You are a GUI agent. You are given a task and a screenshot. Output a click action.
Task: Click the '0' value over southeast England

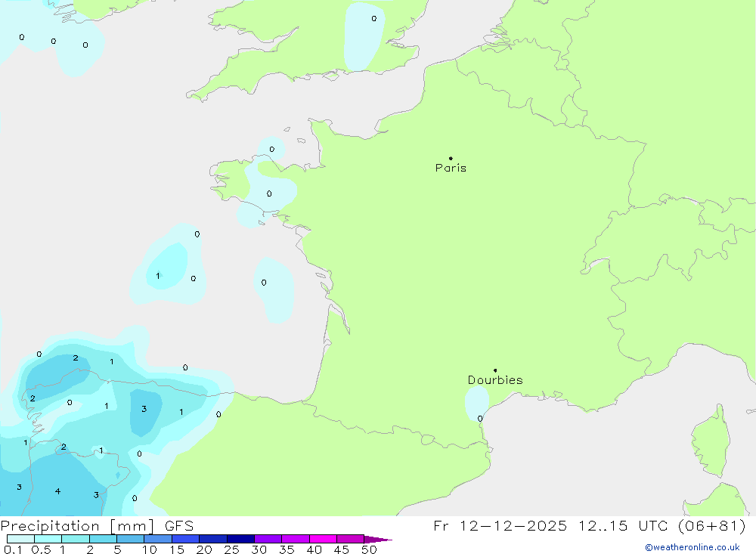(x=374, y=19)
